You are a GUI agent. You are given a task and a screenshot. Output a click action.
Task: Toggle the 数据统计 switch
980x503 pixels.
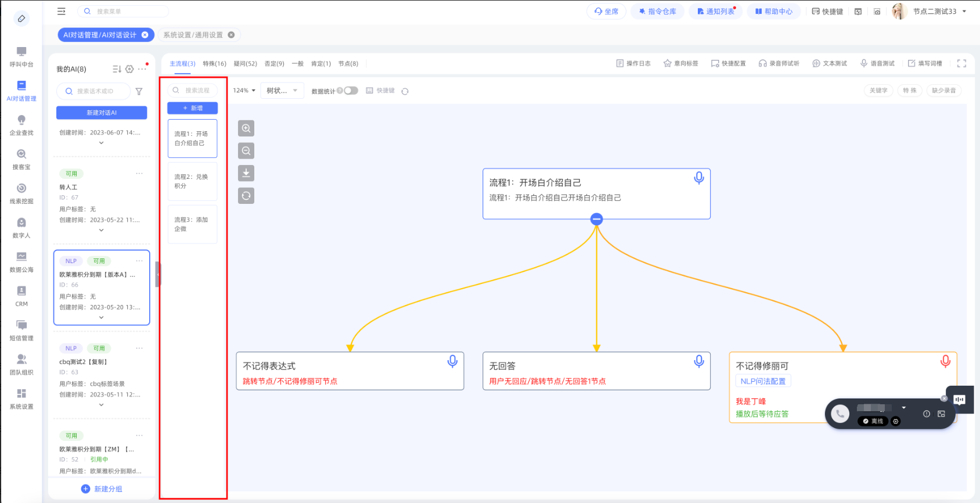[x=351, y=91]
